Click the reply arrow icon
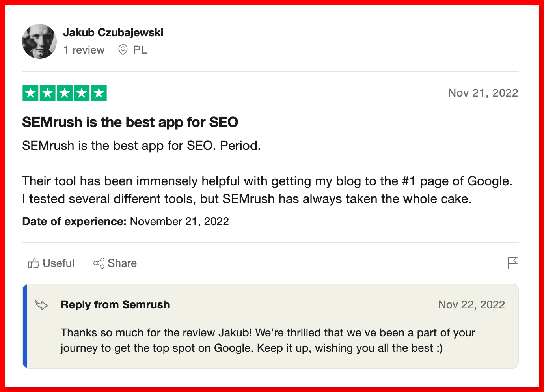The image size is (544, 392). (x=42, y=305)
